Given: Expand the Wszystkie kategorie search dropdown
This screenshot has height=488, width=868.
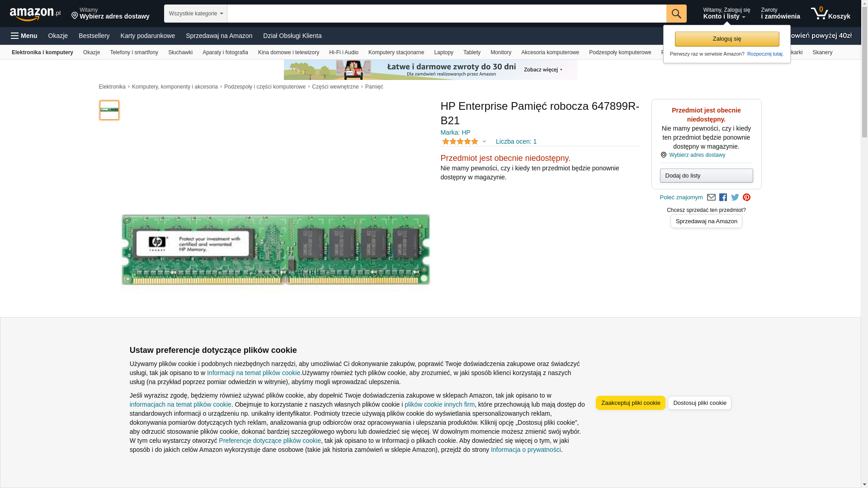Looking at the screenshot, I should point(195,14).
